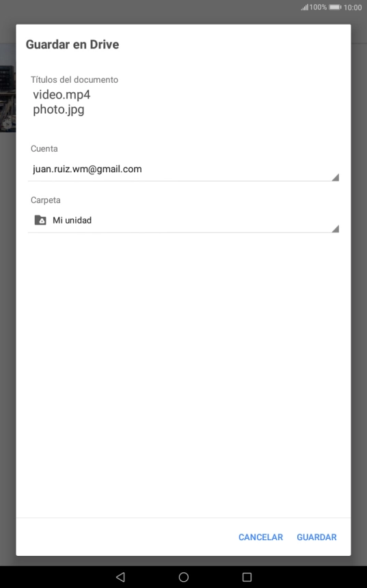This screenshot has height=588, width=367.
Task: Click the Drive folder icon beside Mi unidad
Action: coord(40,220)
